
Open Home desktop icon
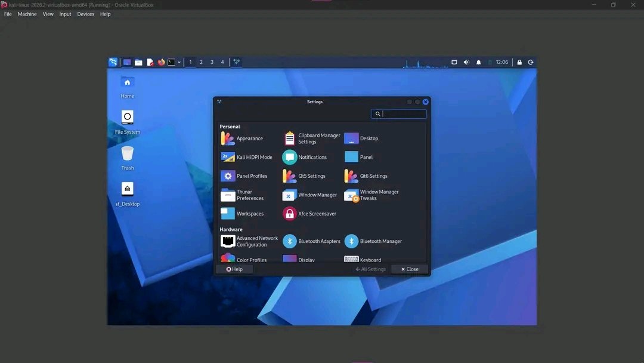tap(128, 87)
